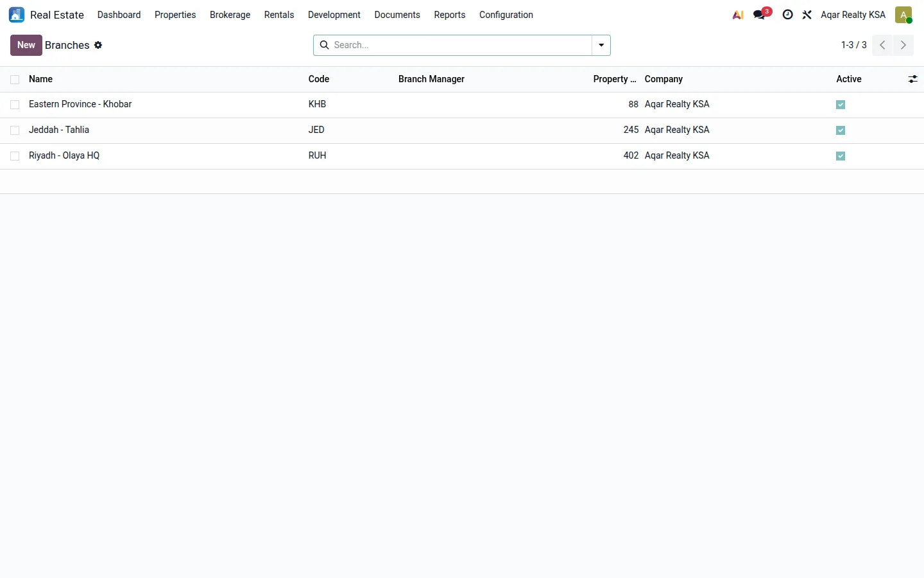Sort by the Branch Manager column header
924x578 pixels.
[431, 79]
